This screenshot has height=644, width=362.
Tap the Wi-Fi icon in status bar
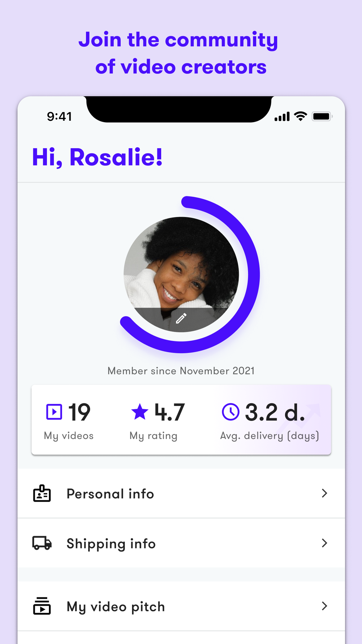coord(301,116)
